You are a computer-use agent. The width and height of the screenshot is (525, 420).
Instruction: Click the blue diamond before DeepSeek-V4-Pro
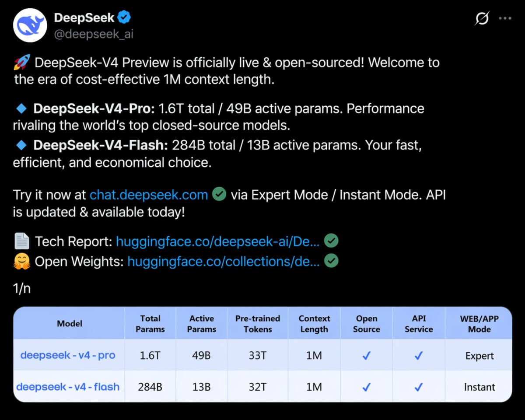coord(21,108)
